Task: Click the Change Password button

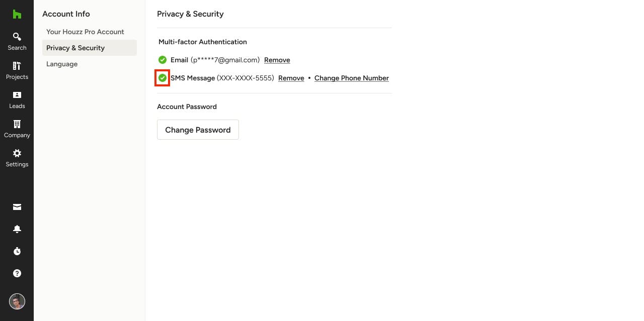Action: pyautogui.click(x=198, y=130)
